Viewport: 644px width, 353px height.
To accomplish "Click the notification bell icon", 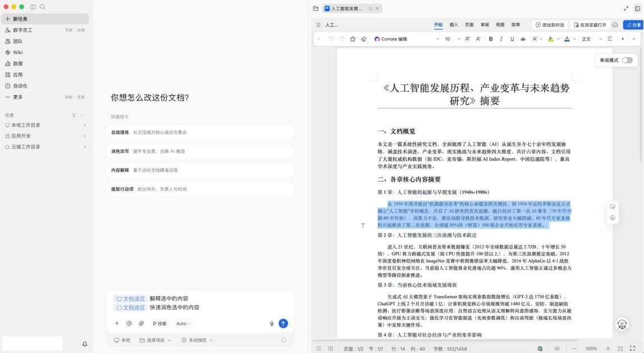I will (x=85, y=344).
